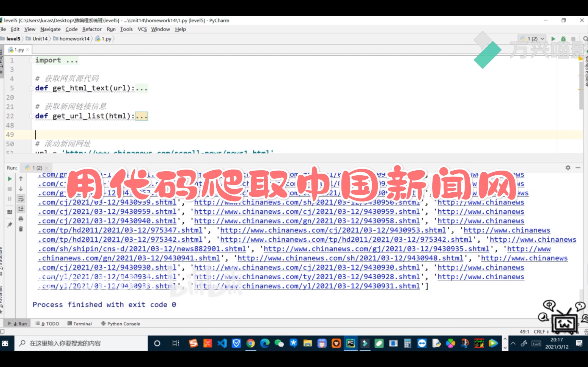The width and height of the screenshot is (588, 367).
Task: Open the '1 (2)' run configuration dropdown
Action: coord(533,39)
